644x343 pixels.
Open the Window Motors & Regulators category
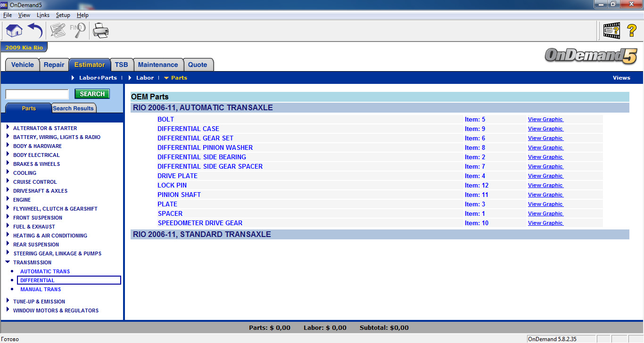[56, 310]
